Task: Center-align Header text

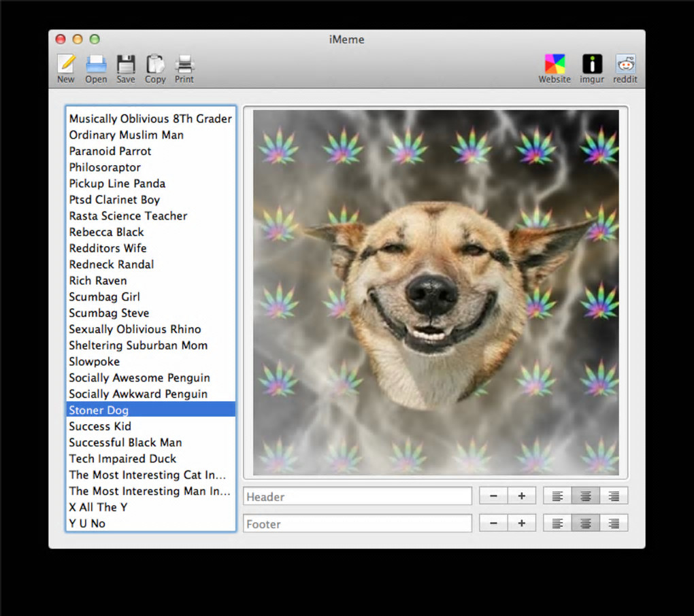Action: 586,496
